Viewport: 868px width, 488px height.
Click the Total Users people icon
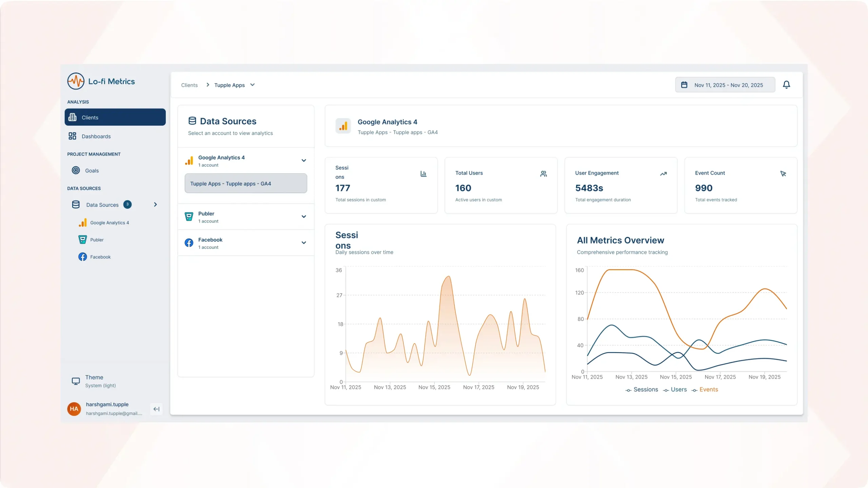click(x=544, y=174)
